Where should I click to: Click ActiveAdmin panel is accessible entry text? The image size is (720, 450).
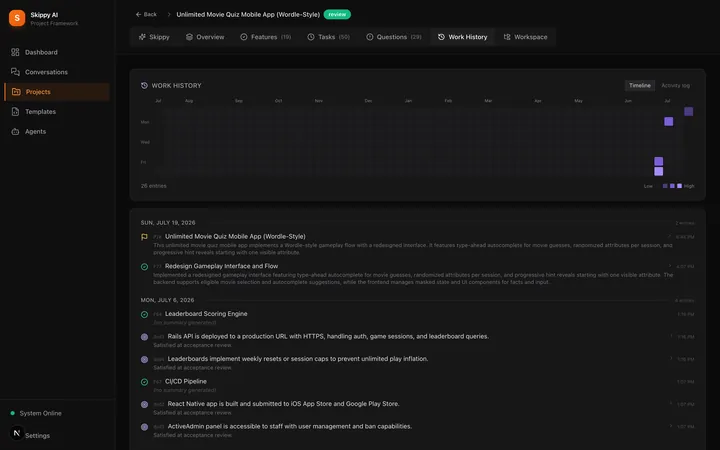290,426
